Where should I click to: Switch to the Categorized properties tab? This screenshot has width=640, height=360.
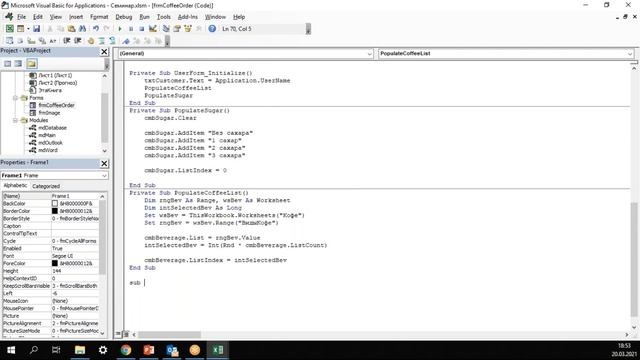(46, 186)
